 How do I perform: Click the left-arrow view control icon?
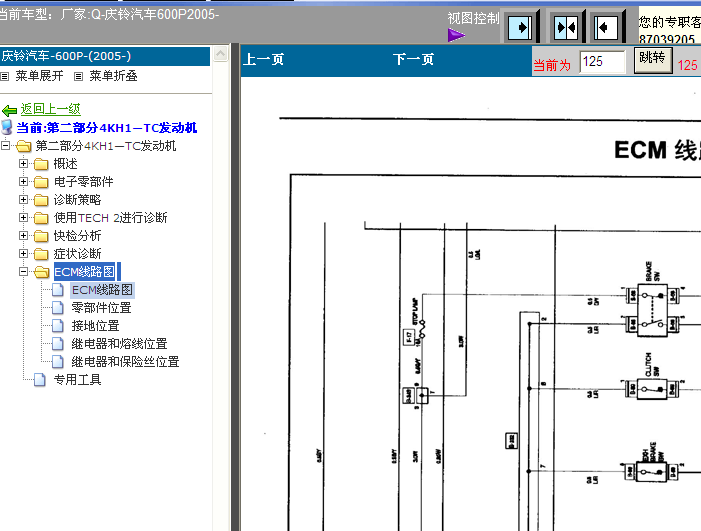(x=605, y=28)
